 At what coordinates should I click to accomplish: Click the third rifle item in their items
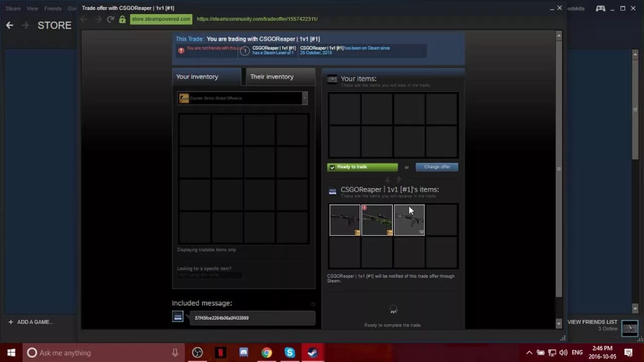(x=409, y=220)
